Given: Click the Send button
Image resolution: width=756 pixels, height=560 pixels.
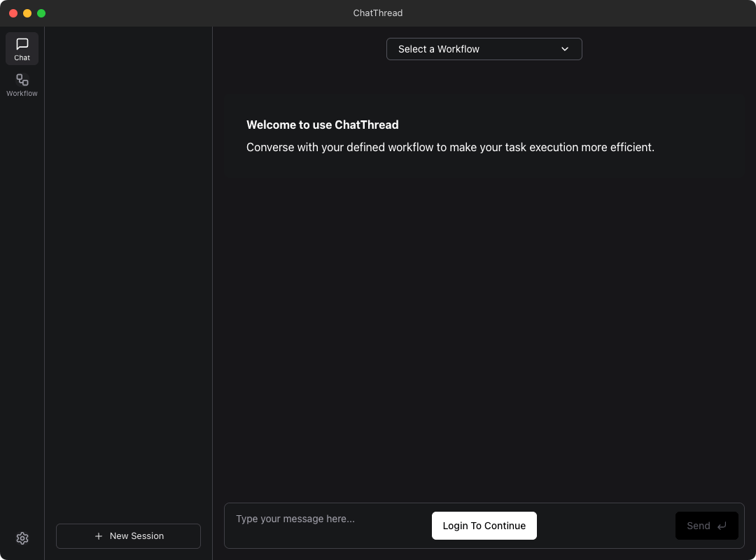Looking at the screenshot, I should pyautogui.click(x=706, y=526).
